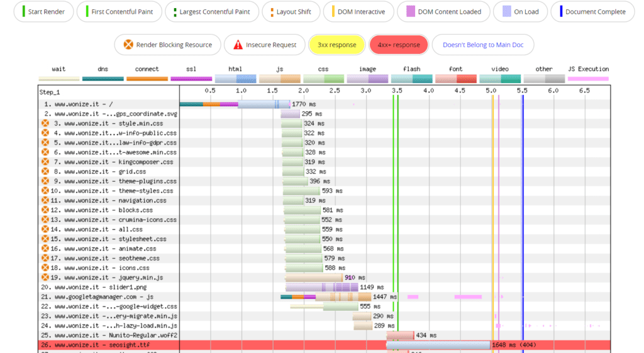Click render-blocking icon beside icons.css
Screen dimensions: 644x353
point(45,267)
